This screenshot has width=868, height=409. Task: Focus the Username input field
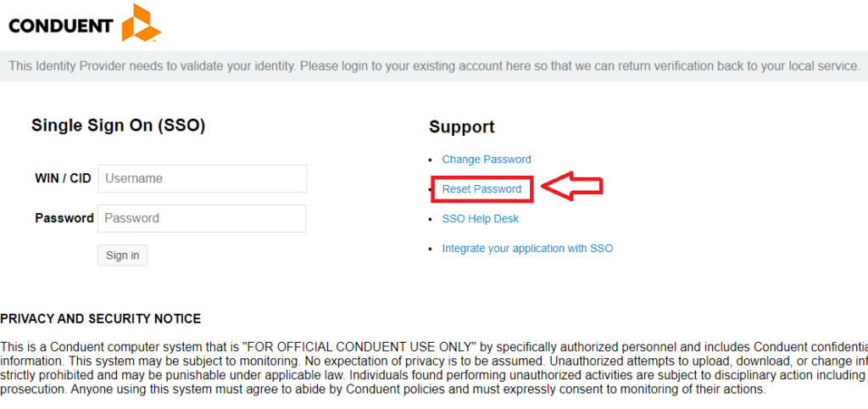pos(203,178)
